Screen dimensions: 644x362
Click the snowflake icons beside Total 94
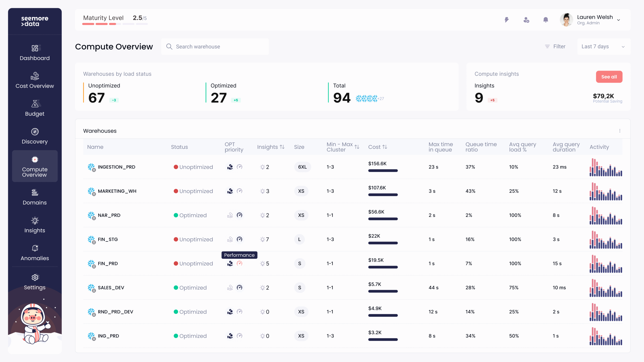[x=367, y=99]
